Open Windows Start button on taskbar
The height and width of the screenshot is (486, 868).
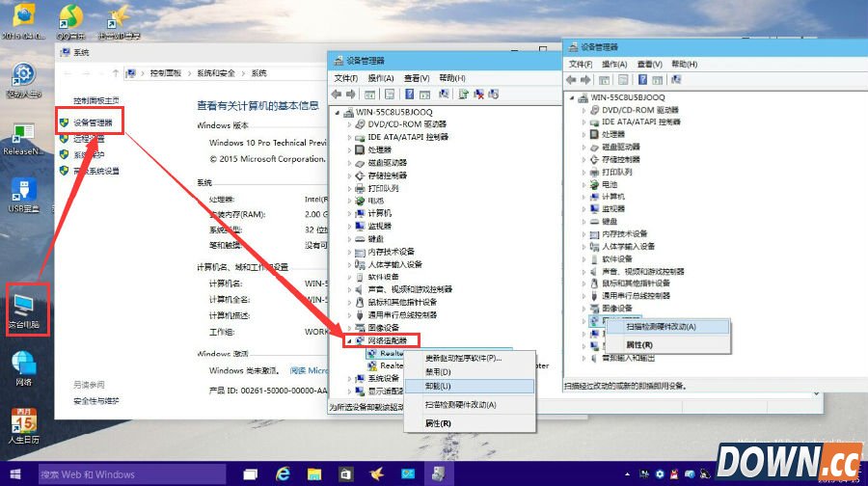point(15,474)
